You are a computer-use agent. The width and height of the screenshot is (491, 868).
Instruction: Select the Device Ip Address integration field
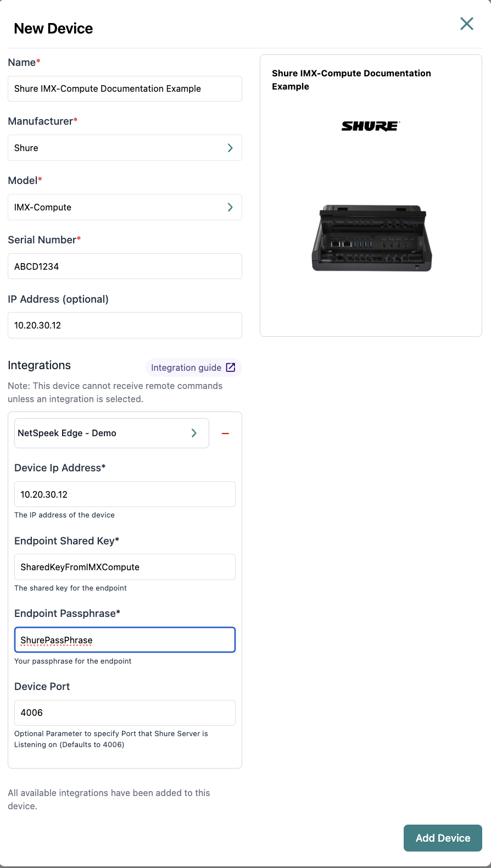(x=125, y=494)
